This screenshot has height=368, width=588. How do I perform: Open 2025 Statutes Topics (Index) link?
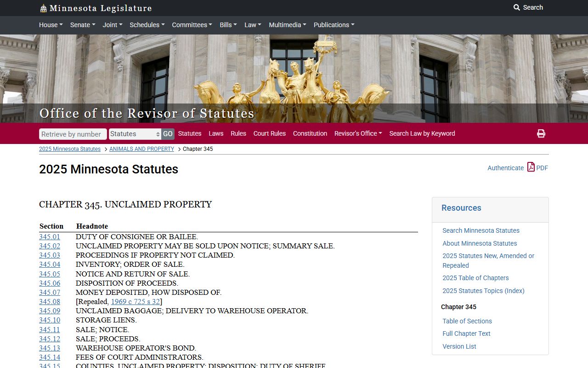483,291
